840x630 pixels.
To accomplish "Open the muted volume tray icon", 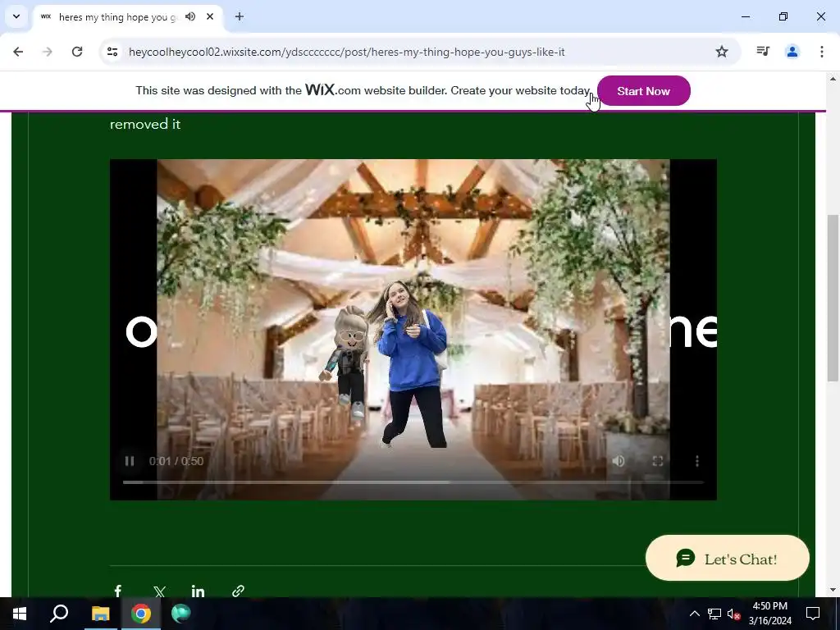I will tap(733, 614).
